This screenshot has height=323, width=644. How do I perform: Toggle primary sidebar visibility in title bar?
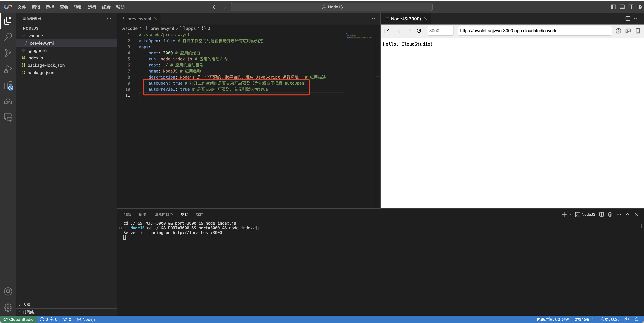(613, 7)
